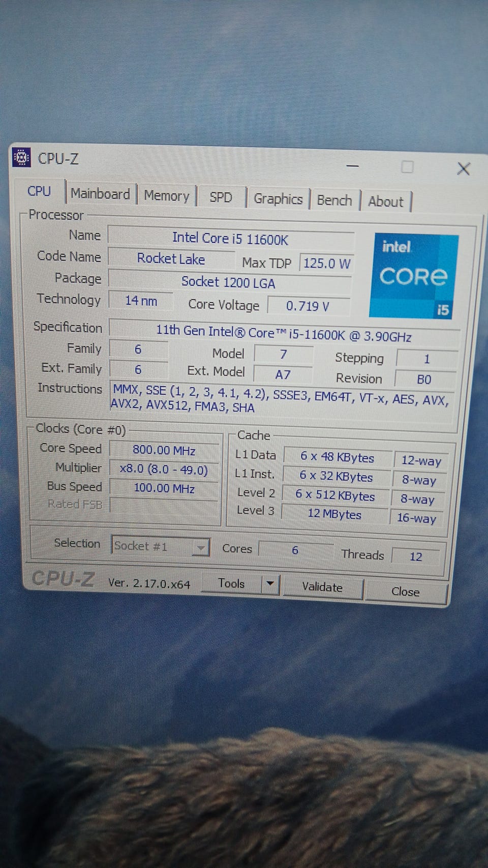The width and height of the screenshot is (488, 868).
Task: Click the Specification field with i5-11600K @ 3.90GHz
Action: point(284,333)
